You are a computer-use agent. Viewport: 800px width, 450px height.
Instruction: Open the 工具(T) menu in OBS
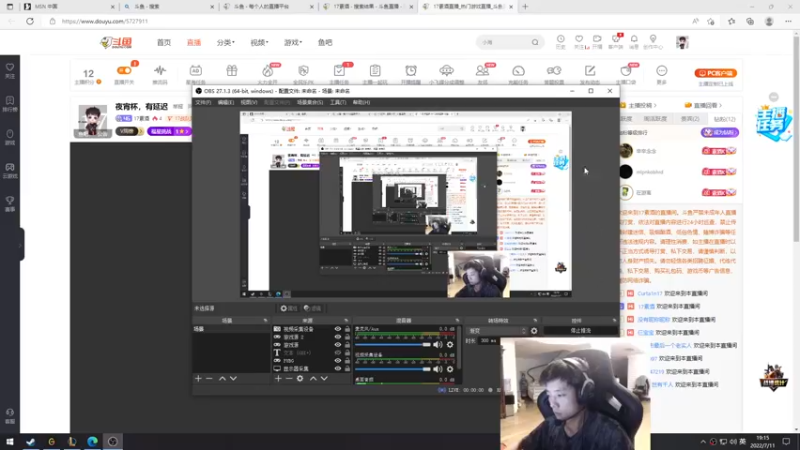click(x=338, y=103)
